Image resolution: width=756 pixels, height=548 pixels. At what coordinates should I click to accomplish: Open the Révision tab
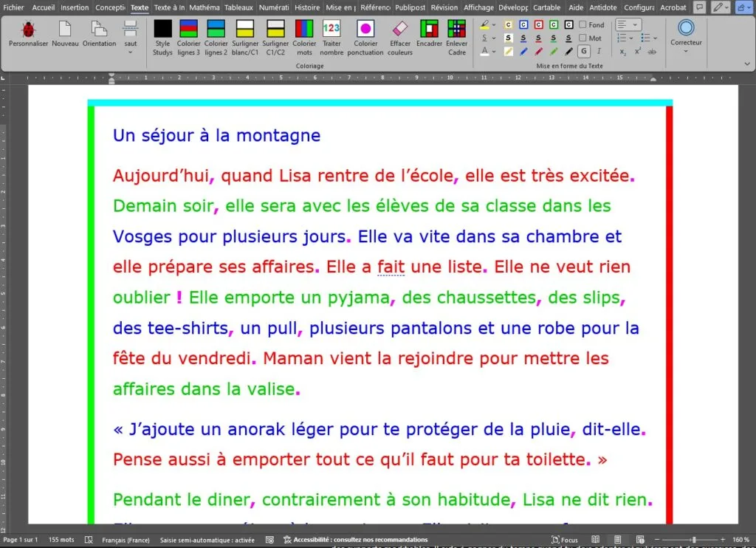(x=444, y=7)
